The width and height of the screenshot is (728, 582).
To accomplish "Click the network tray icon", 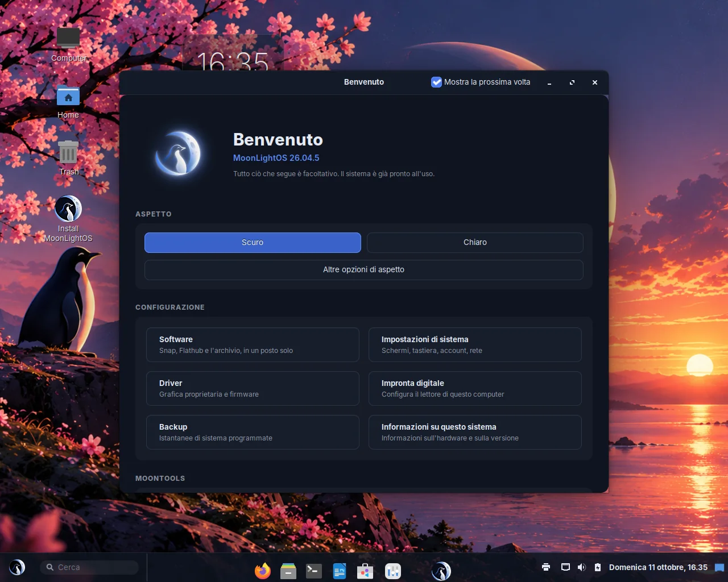I will point(565,567).
